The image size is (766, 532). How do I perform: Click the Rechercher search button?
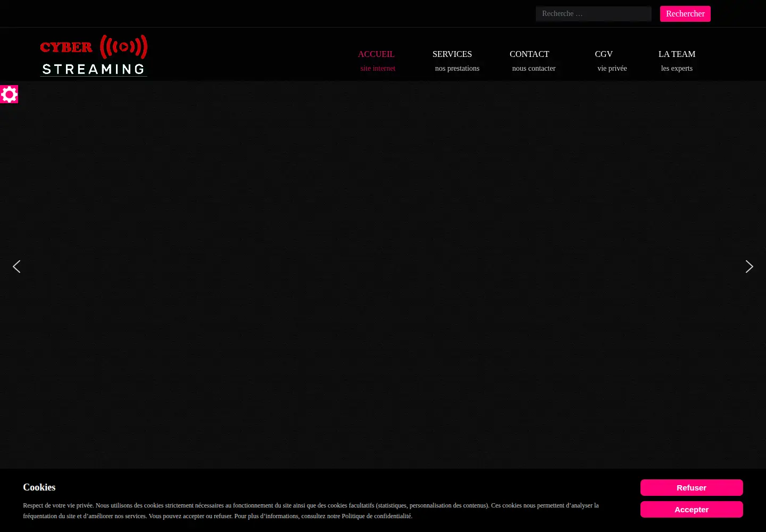click(x=685, y=14)
